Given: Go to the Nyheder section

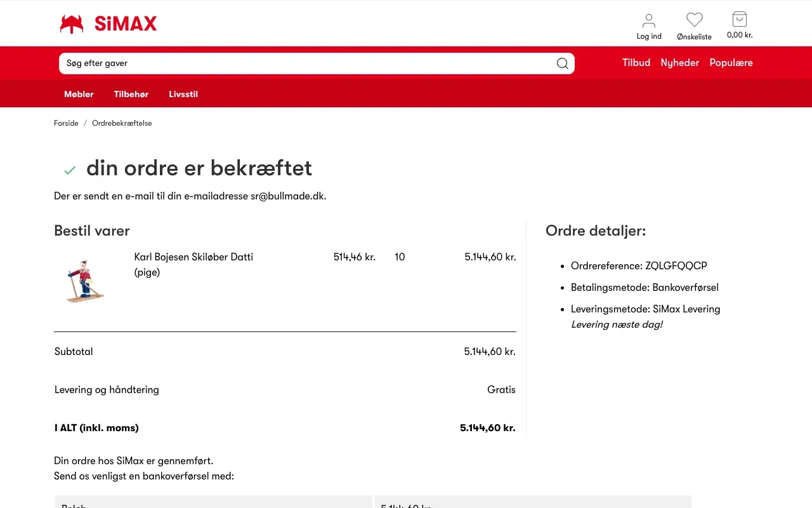Looking at the screenshot, I should (679, 63).
